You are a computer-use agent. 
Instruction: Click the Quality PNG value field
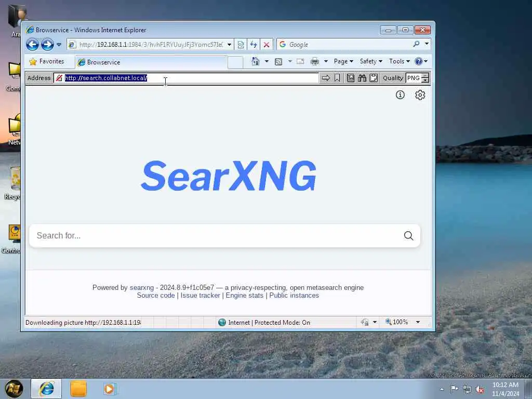(413, 78)
